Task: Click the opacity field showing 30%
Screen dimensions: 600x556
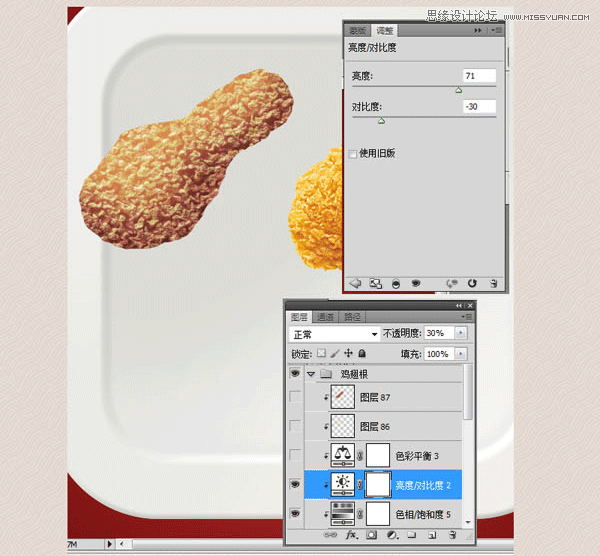Action: (x=439, y=333)
